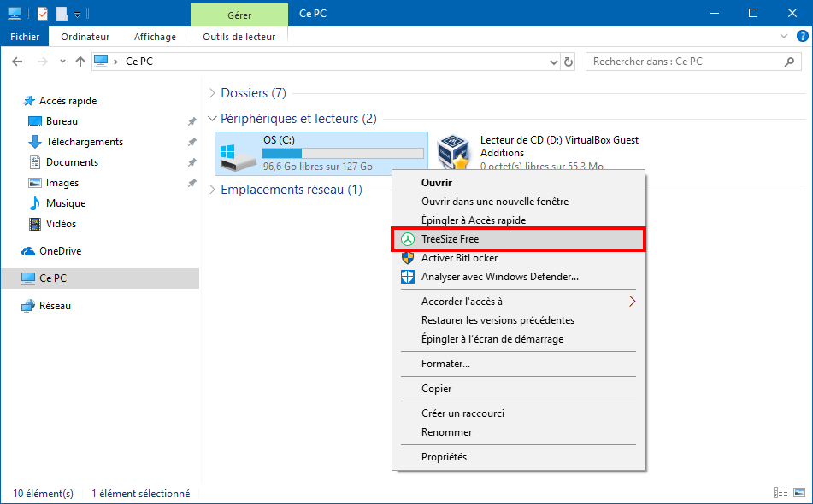Viewport: 813px width, 504px height.
Task: Click the breadcrumb chevron before Ce PC
Action: 115,62
